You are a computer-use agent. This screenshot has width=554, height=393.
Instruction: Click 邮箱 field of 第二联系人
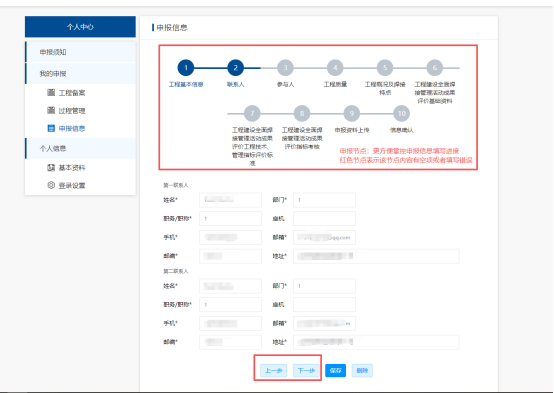point(324,323)
